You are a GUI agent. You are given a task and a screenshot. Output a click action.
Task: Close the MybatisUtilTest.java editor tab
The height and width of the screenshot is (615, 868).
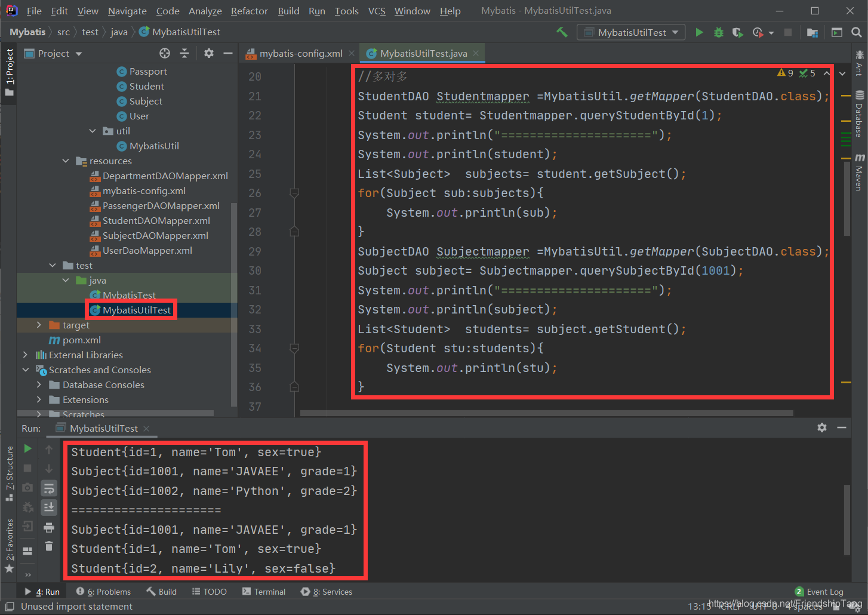[x=476, y=53]
